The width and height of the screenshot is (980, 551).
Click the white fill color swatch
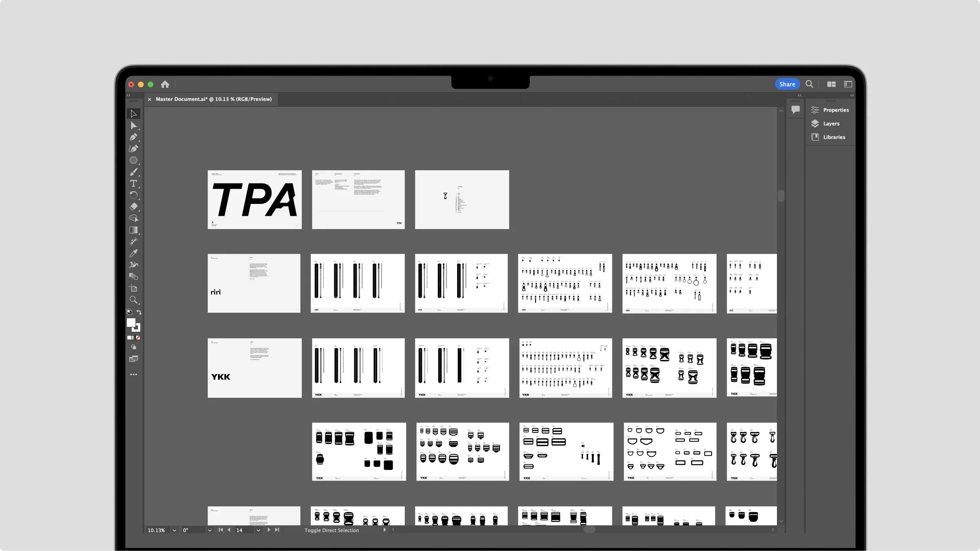coord(131,323)
